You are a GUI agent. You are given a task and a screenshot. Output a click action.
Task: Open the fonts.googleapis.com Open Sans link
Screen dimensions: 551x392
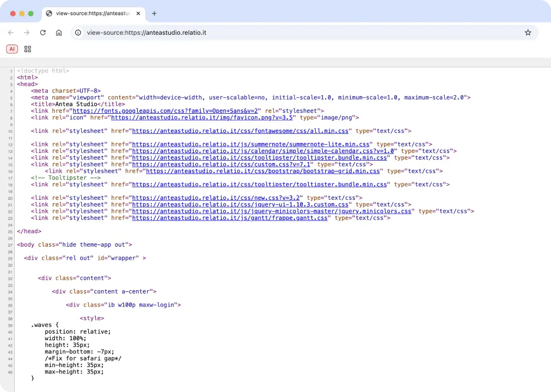click(x=165, y=111)
